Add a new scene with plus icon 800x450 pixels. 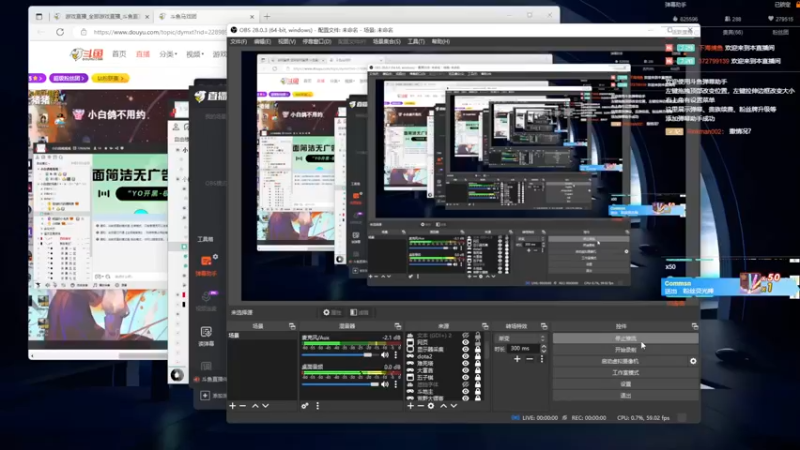click(x=233, y=406)
